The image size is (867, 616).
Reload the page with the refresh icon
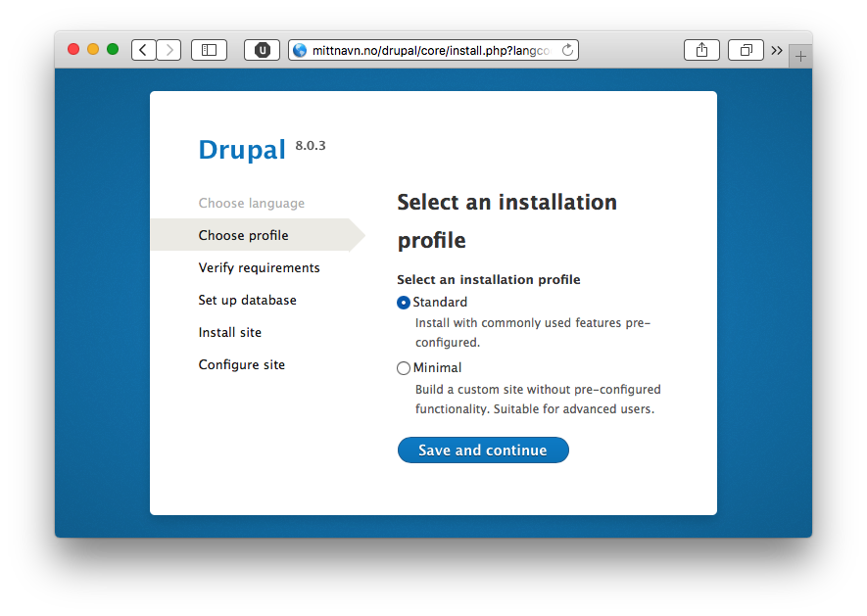567,50
